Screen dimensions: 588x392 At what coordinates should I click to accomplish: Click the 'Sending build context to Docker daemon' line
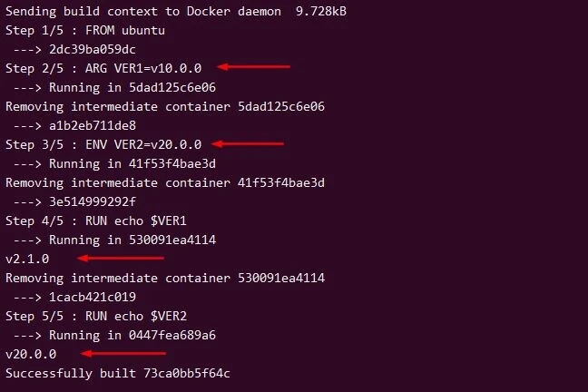[x=175, y=11]
